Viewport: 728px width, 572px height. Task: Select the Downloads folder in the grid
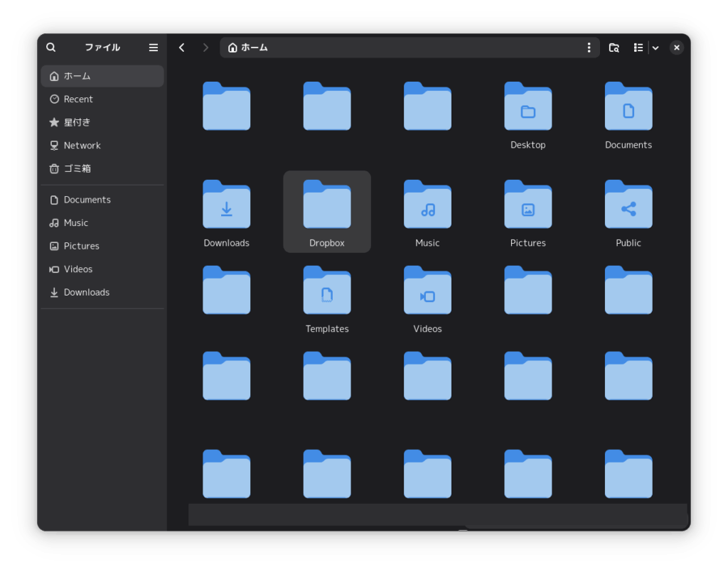point(227,213)
